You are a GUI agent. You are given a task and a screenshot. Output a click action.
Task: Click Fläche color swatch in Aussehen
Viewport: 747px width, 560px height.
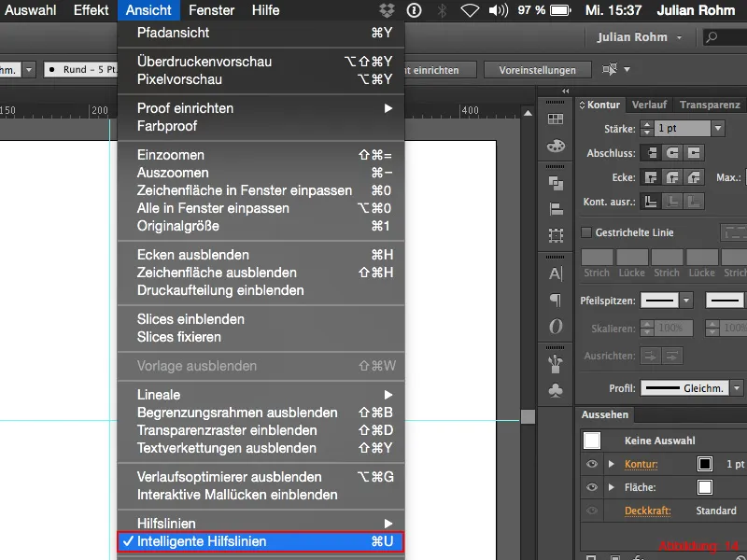coord(705,487)
